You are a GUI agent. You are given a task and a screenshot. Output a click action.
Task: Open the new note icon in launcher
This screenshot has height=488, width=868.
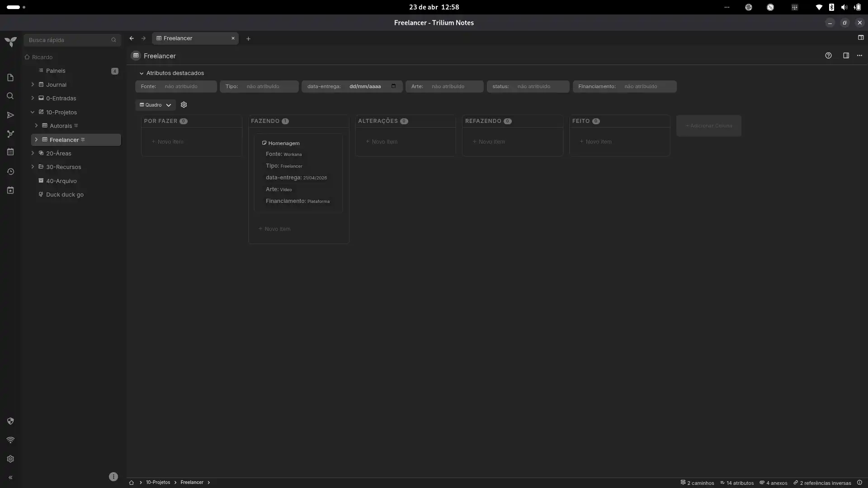tap(10, 78)
